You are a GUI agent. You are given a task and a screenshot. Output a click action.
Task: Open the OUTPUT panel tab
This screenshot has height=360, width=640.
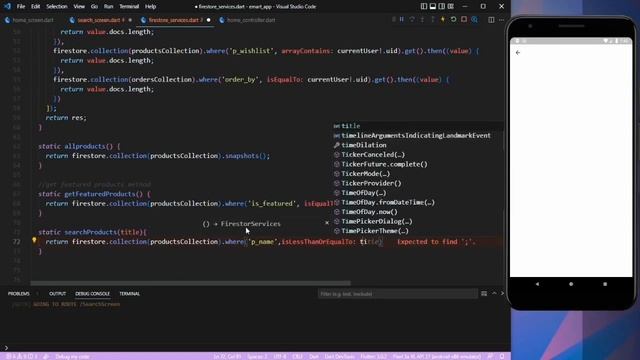click(58, 293)
